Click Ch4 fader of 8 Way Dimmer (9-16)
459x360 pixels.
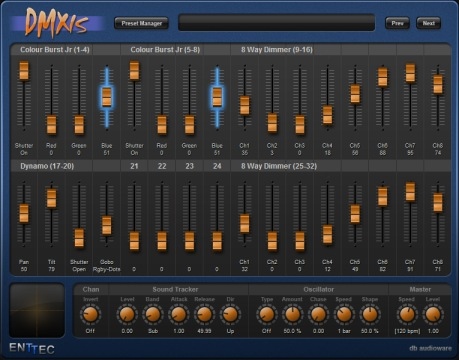click(327, 115)
